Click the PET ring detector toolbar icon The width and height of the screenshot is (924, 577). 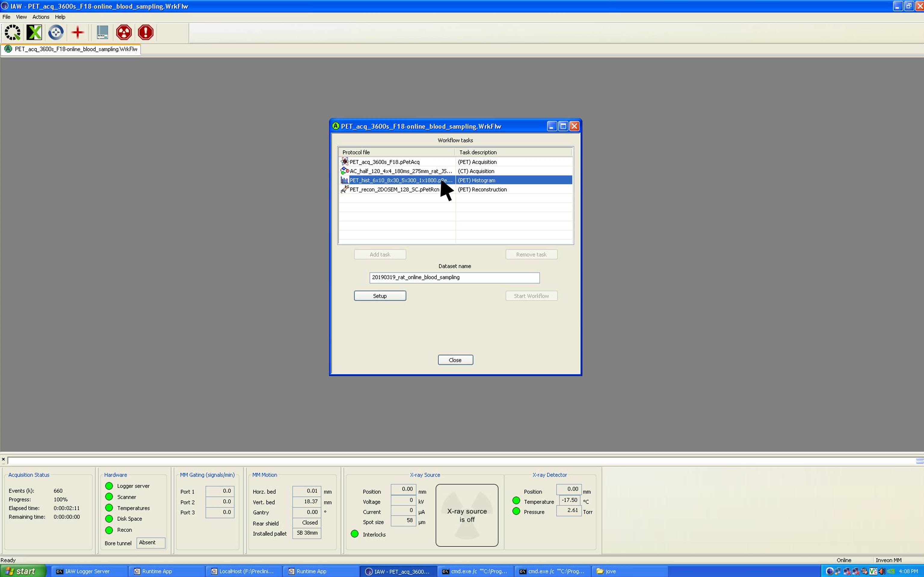click(x=13, y=32)
